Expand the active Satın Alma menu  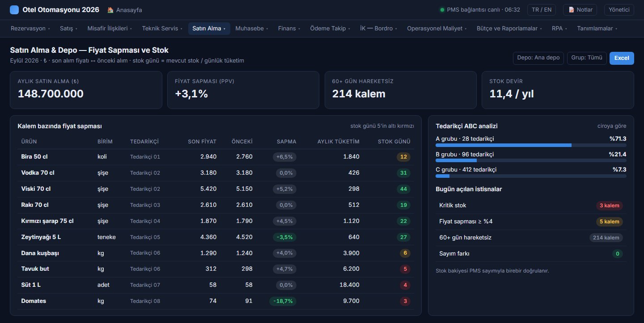[x=209, y=29]
